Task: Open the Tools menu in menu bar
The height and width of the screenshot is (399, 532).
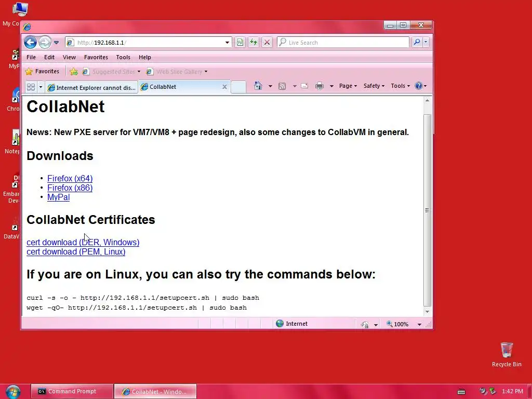Action: click(123, 57)
